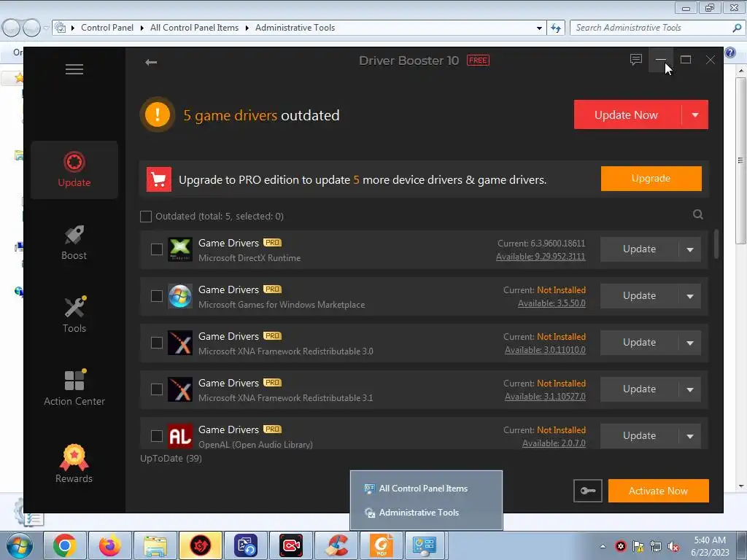Image resolution: width=747 pixels, height=560 pixels.
Task: Open dropdown arrow for Games for Windows Marketplace
Action: [x=690, y=297]
